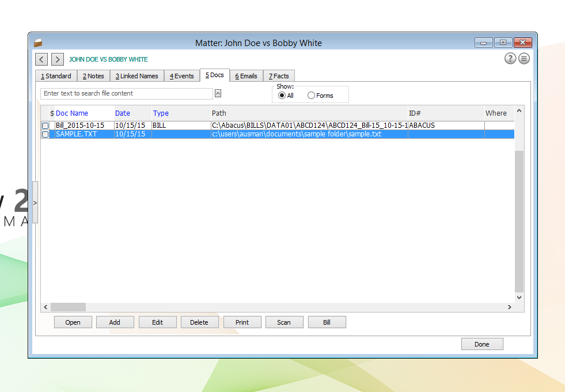Click the Print button
The height and width of the screenshot is (392, 565).
click(x=242, y=322)
